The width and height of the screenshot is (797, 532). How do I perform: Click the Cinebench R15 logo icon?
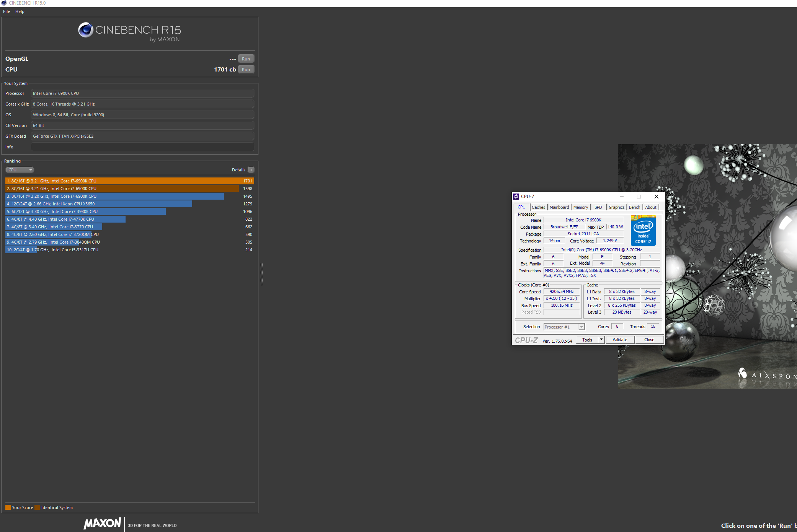coord(86,30)
